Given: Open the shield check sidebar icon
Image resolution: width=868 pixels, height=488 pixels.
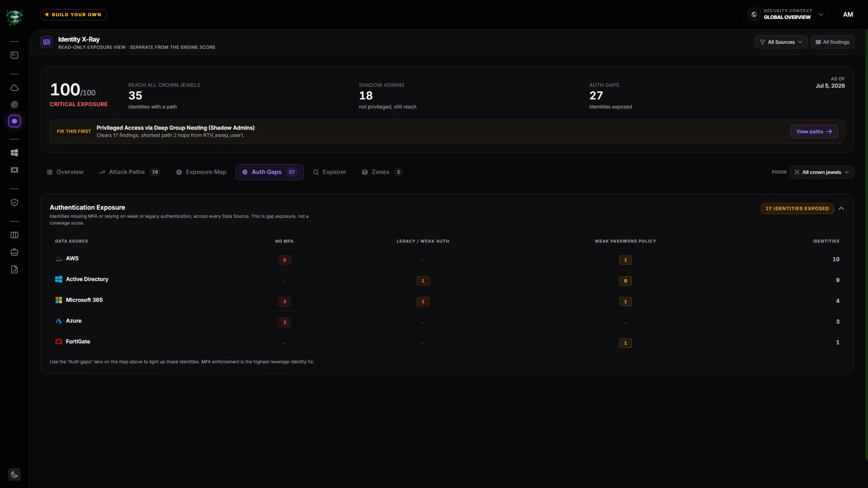Looking at the screenshot, I should click(x=14, y=202).
